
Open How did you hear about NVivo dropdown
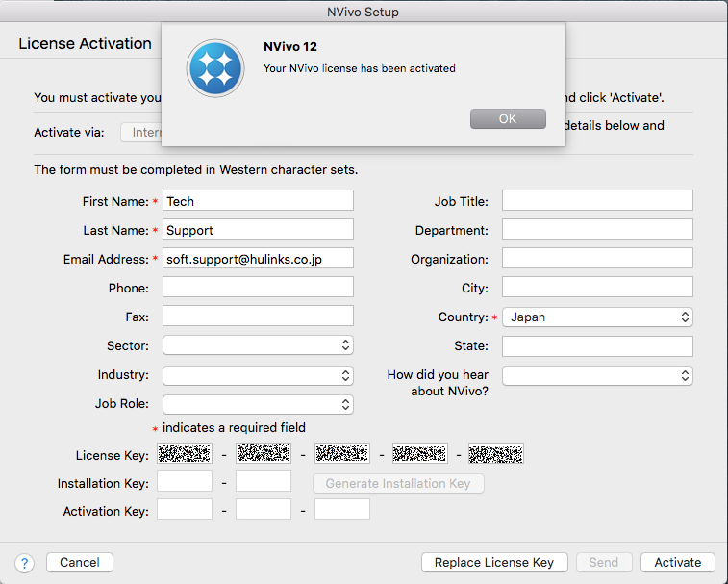point(597,375)
